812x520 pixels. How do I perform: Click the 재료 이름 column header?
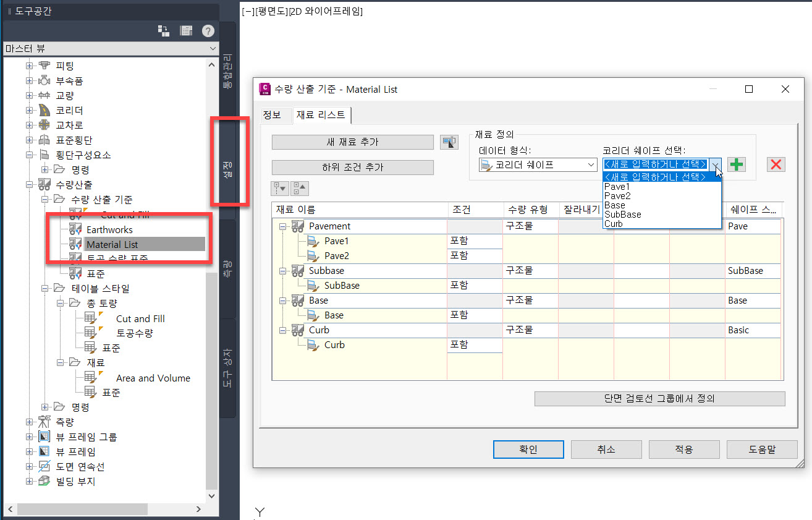tap(360, 210)
